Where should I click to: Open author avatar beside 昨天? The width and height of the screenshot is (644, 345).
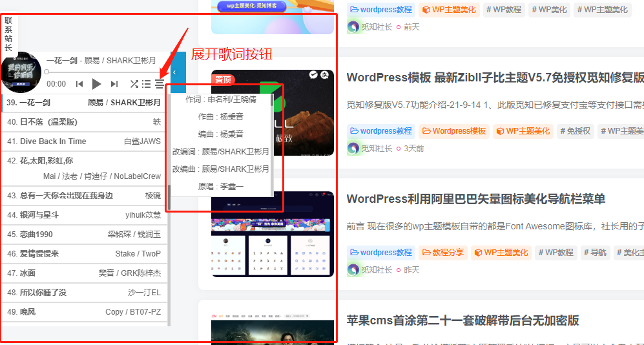[x=353, y=270]
